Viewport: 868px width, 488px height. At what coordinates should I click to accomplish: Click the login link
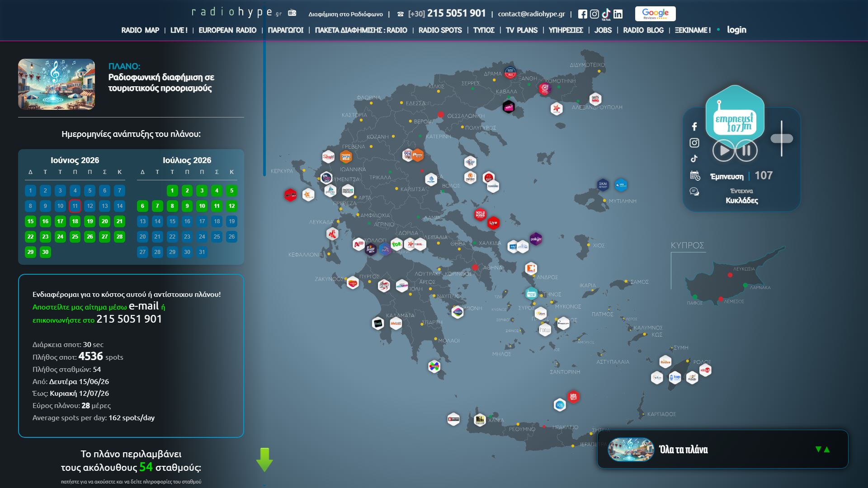point(736,30)
